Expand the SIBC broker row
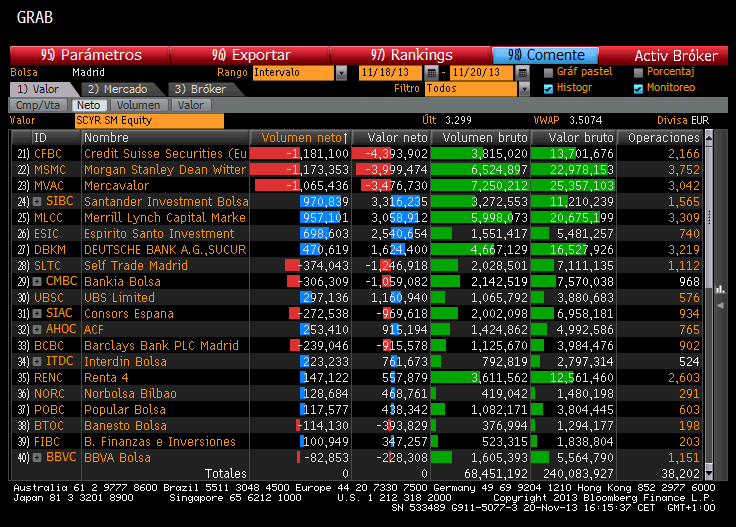 coord(37,201)
